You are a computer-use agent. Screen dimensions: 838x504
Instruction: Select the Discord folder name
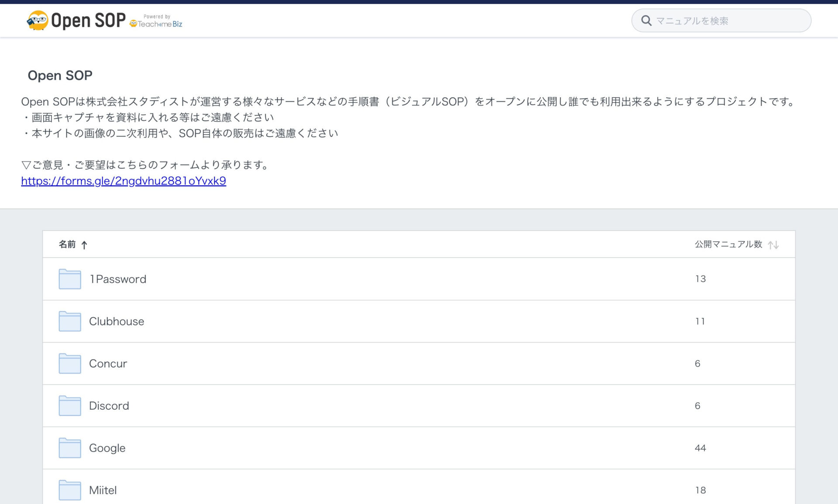tap(109, 406)
